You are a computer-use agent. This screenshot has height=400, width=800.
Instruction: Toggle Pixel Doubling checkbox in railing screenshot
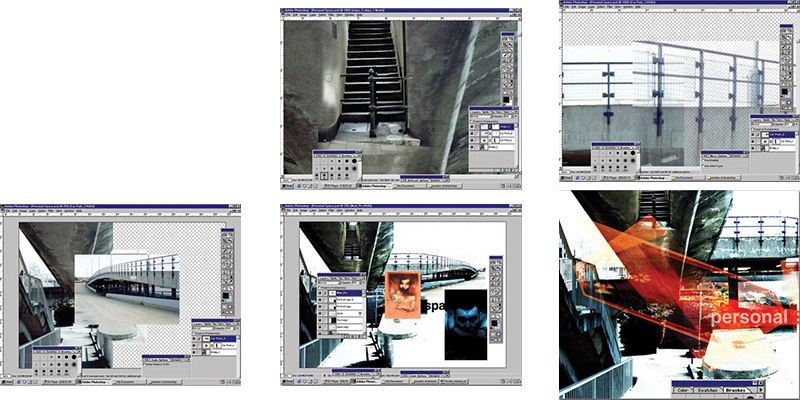pyautogui.click(x=703, y=160)
